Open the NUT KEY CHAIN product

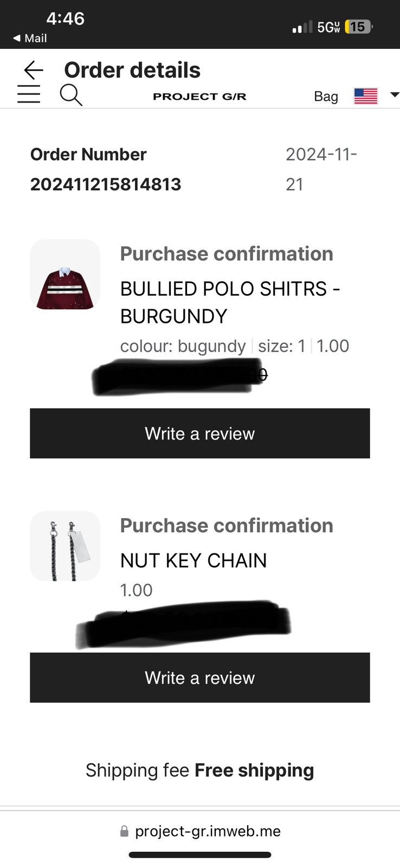coord(193,560)
